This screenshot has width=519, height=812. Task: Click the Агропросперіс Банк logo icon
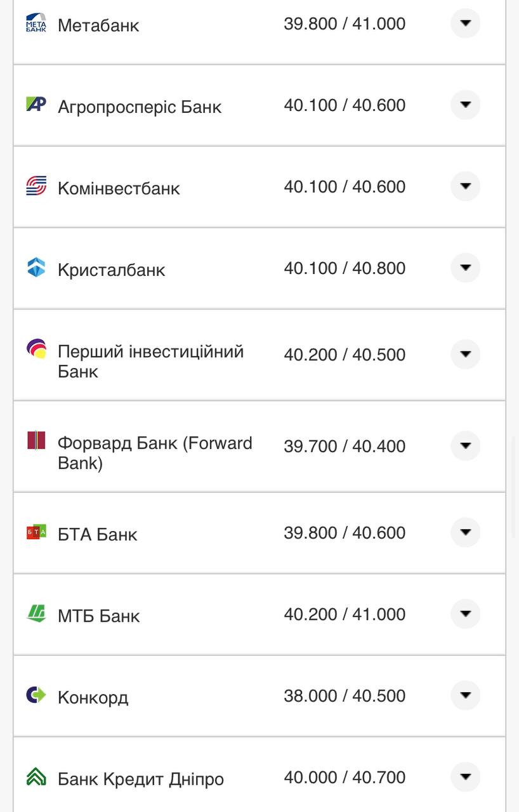tap(36, 104)
